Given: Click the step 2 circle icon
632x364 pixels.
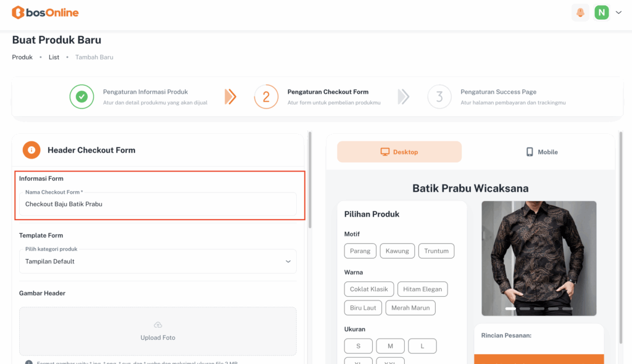Looking at the screenshot, I should coord(266,96).
